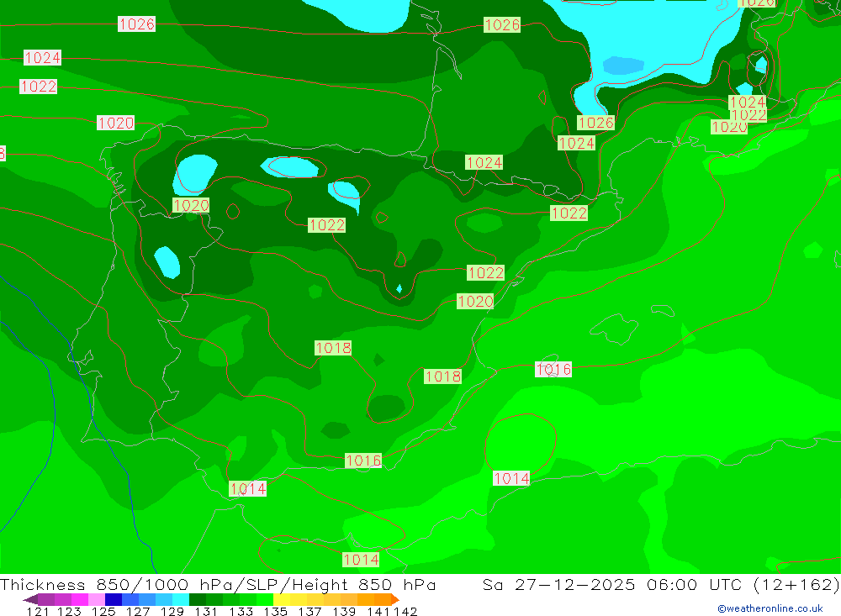Select the orange arrow end of legend
Screen dimensions: 841x616
(395, 599)
